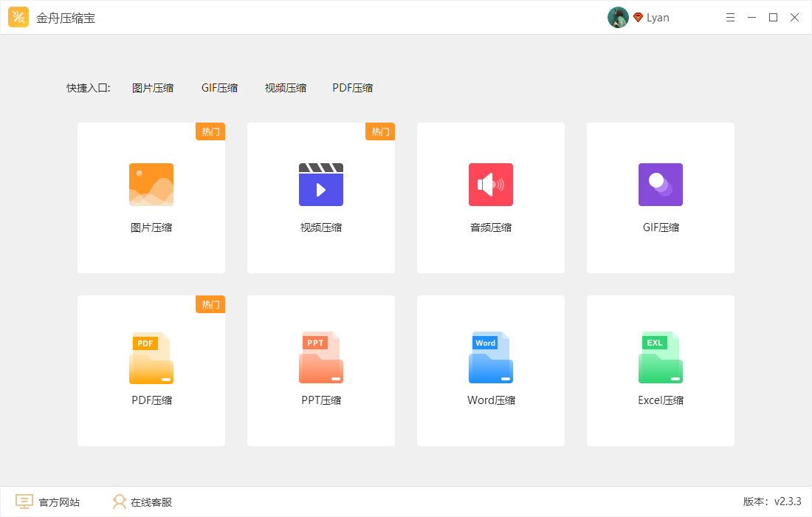Select the 视频压缩 quick entry shortcut

[286, 87]
